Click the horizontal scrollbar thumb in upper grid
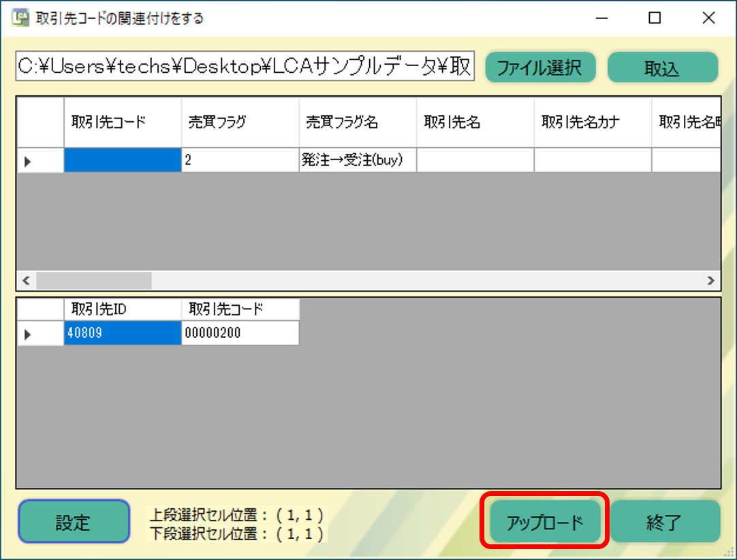Image resolution: width=737 pixels, height=560 pixels. tap(93, 280)
